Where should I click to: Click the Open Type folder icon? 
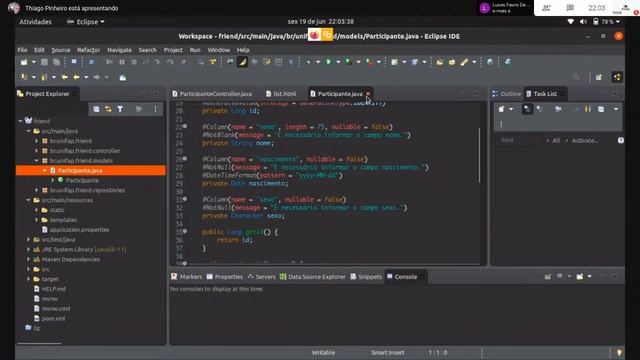(440, 62)
